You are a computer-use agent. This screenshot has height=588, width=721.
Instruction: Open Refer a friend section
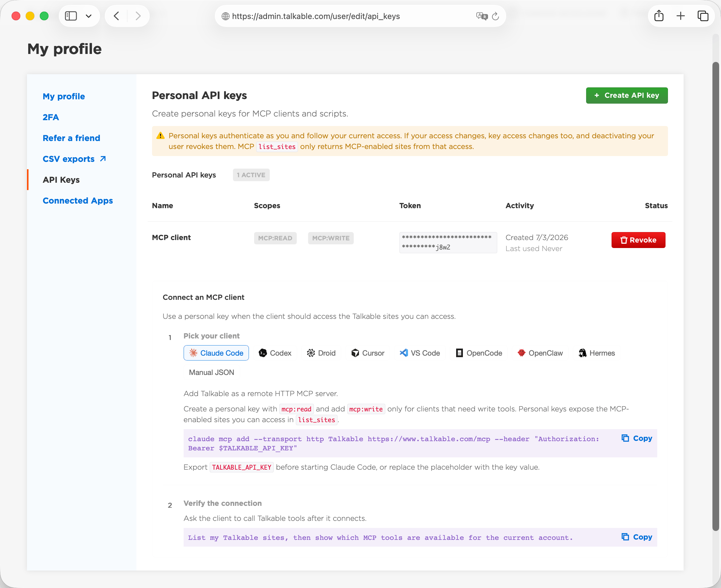pos(71,138)
